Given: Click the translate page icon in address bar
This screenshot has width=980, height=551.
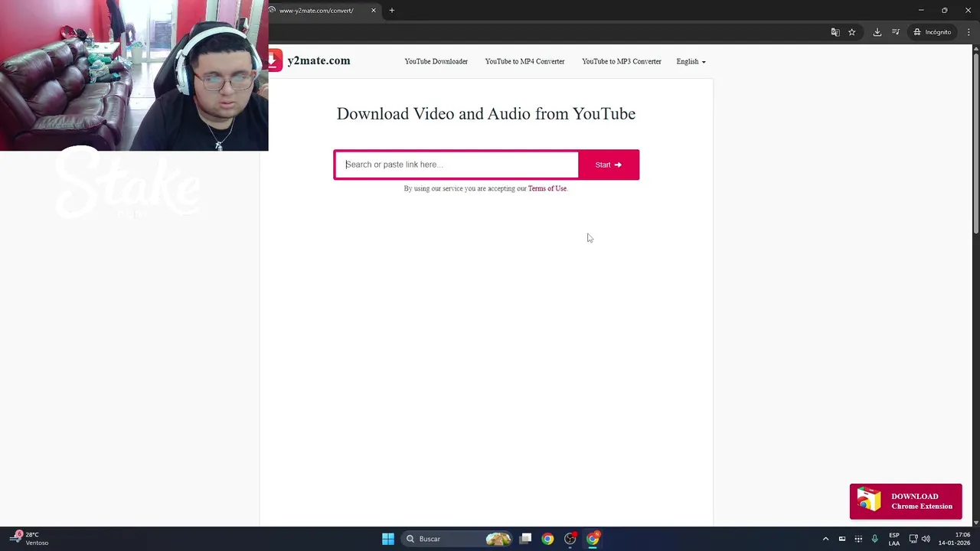Looking at the screenshot, I should [x=835, y=32].
